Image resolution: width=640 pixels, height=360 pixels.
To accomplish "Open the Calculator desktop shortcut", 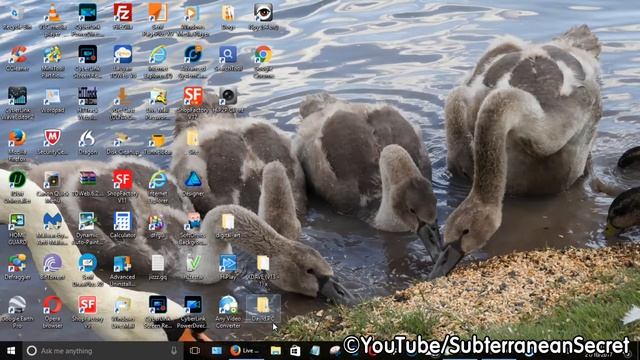I will click(122, 225).
